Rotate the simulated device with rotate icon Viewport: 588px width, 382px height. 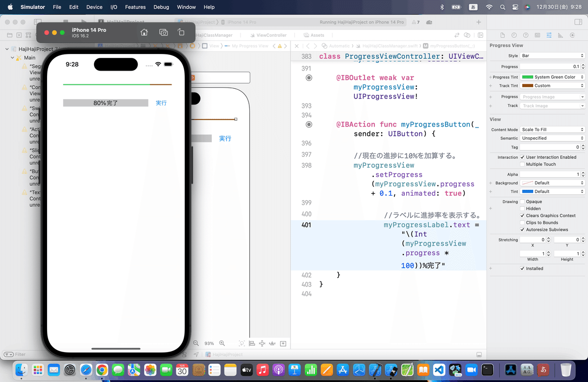pyautogui.click(x=181, y=32)
